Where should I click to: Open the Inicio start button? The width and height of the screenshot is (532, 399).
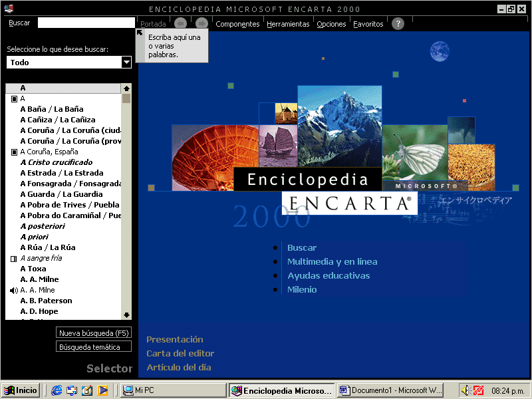[x=21, y=390]
